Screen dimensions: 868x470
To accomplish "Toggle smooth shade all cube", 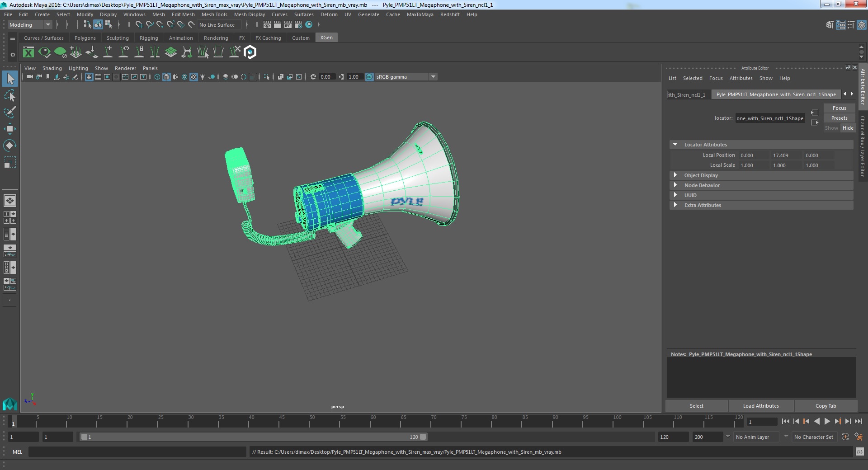I will [x=166, y=77].
